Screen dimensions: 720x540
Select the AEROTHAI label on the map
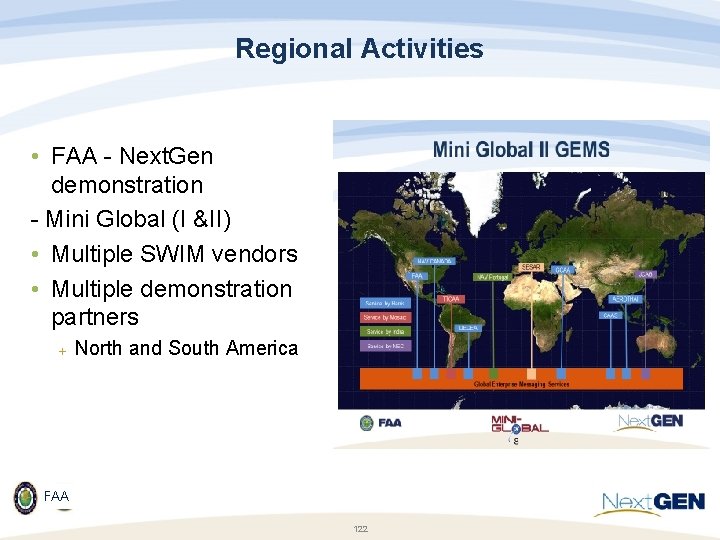tap(626, 299)
